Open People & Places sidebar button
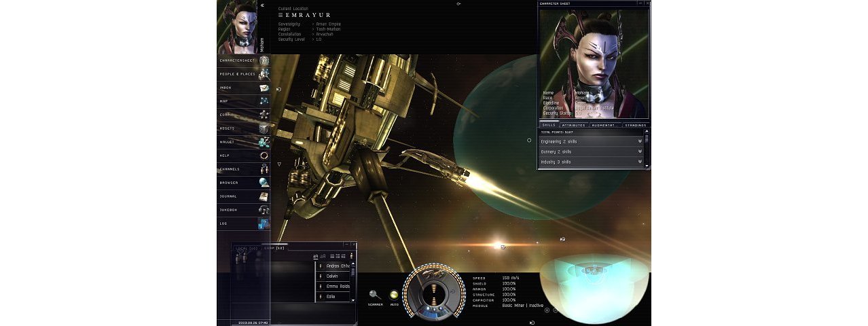Image resolution: width=868 pixels, height=326 pixels. (x=243, y=73)
